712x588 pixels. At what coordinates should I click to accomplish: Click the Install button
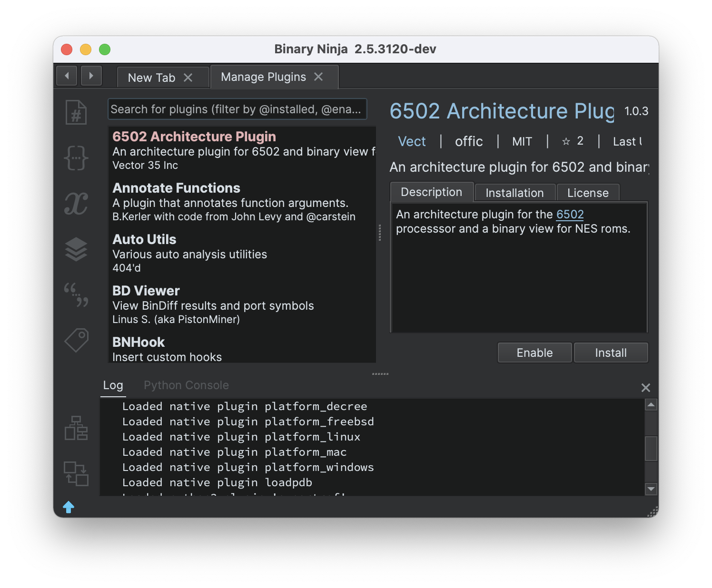(x=611, y=353)
